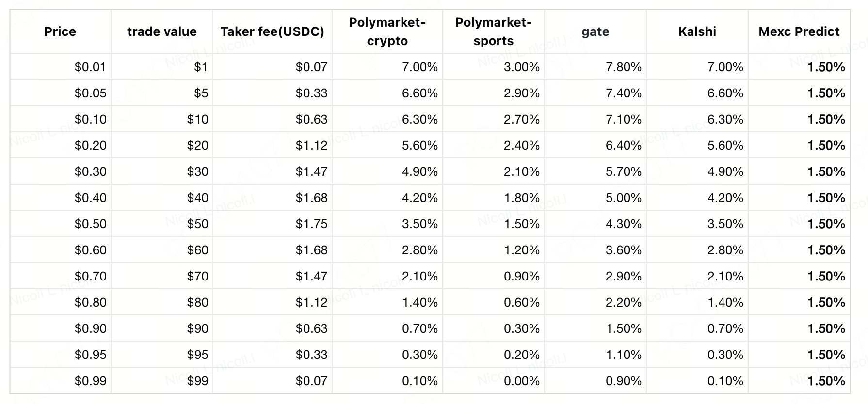Select the 5.00% gate cell

tap(595, 198)
